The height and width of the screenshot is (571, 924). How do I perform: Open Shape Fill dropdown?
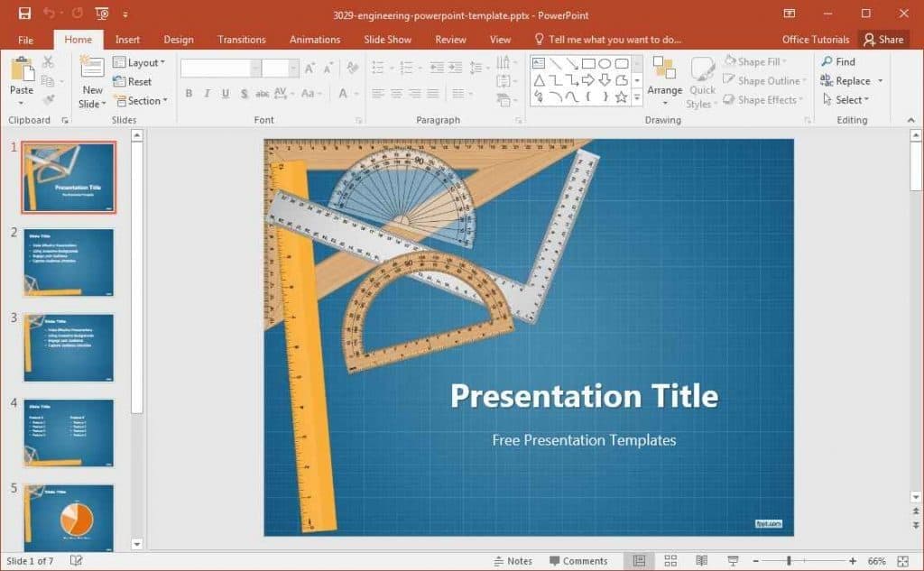pos(755,62)
